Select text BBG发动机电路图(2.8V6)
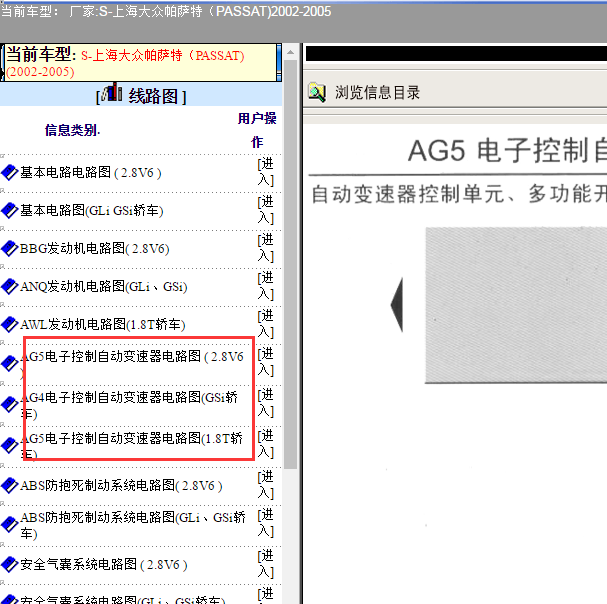Screen dimensions: 607x604 click(95, 249)
